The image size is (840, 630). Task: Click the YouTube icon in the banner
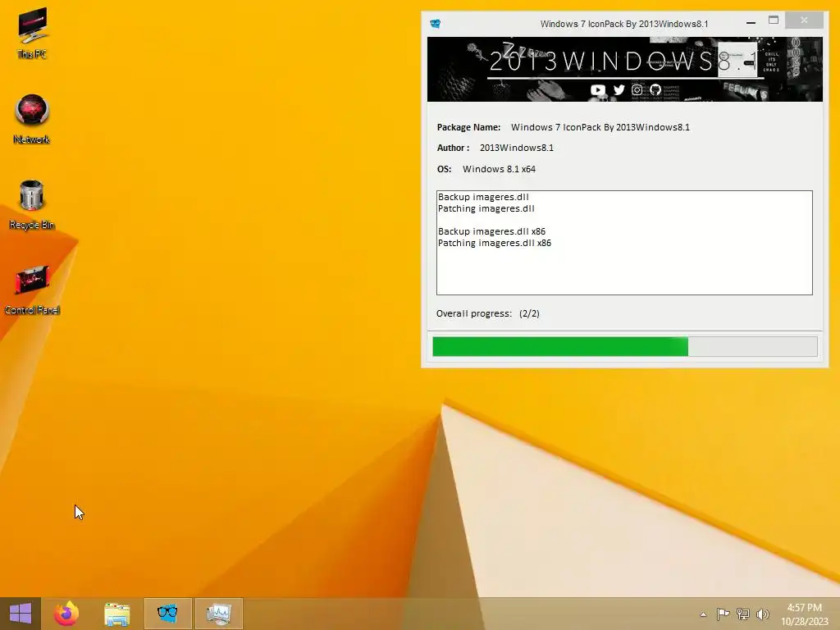[598, 90]
